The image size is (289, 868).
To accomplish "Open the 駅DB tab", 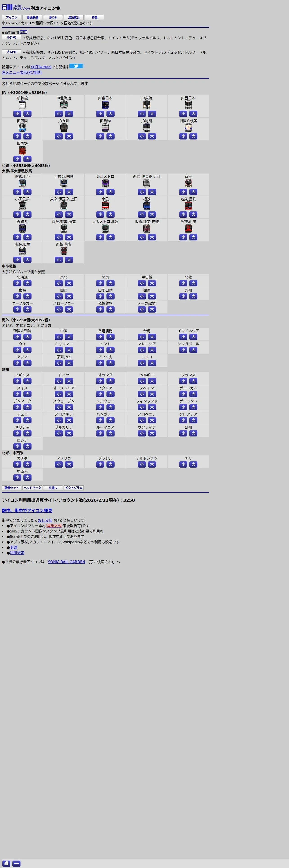I will click(53, 18).
